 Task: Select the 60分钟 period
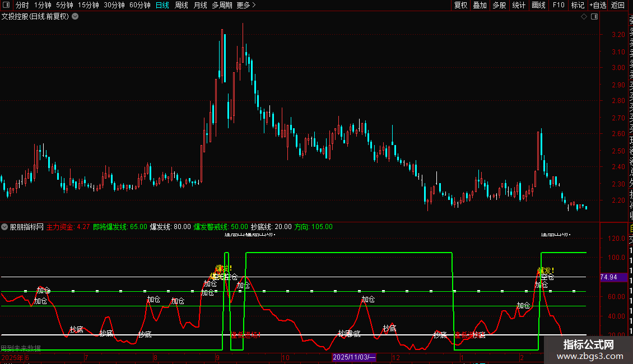(140, 5)
